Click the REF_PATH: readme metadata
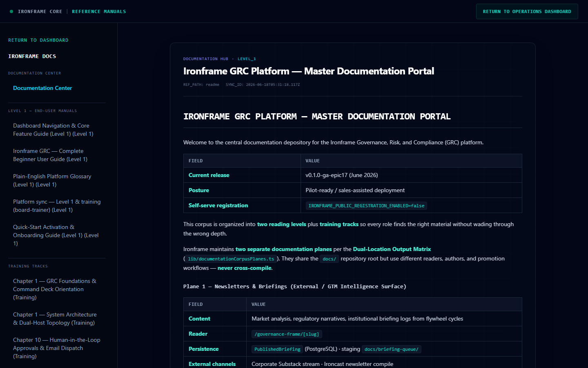 tap(201, 85)
